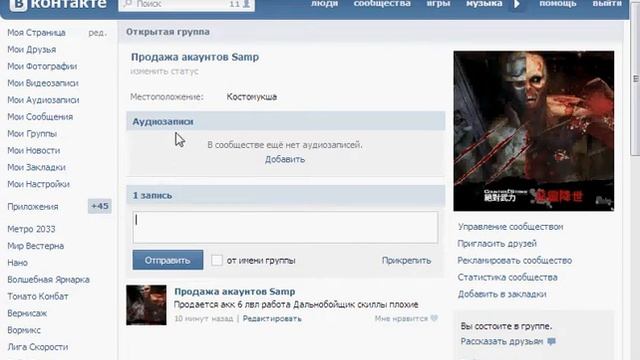Open Волшебная Ярмарка app
640x360 pixels.
click(x=49, y=280)
